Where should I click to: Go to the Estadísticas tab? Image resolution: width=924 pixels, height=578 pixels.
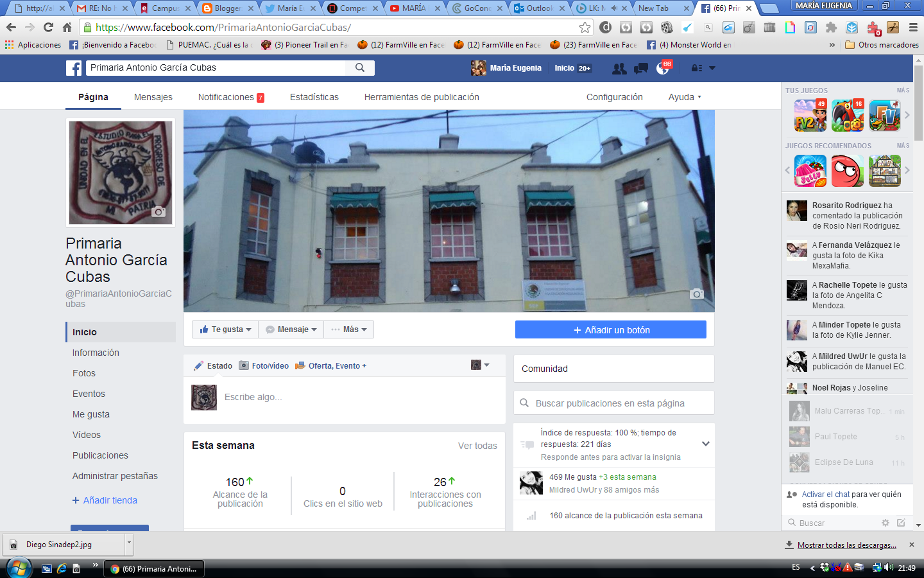point(314,97)
